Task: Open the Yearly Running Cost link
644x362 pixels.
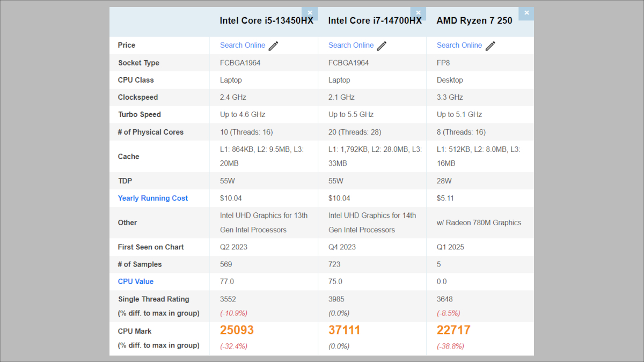Action: [153, 198]
